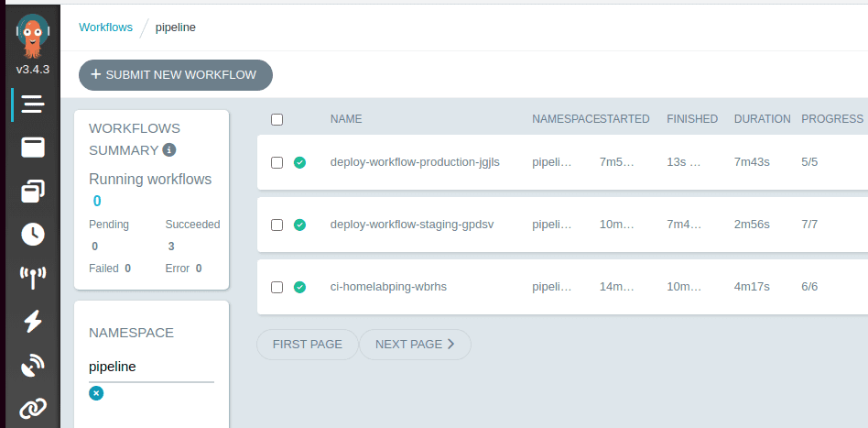Toggle the select-all workflows checkbox

tap(277, 119)
